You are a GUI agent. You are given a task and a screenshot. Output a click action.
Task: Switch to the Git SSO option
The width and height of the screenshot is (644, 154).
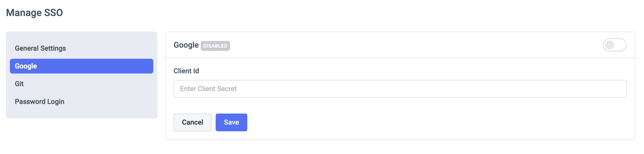coord(19,84)
